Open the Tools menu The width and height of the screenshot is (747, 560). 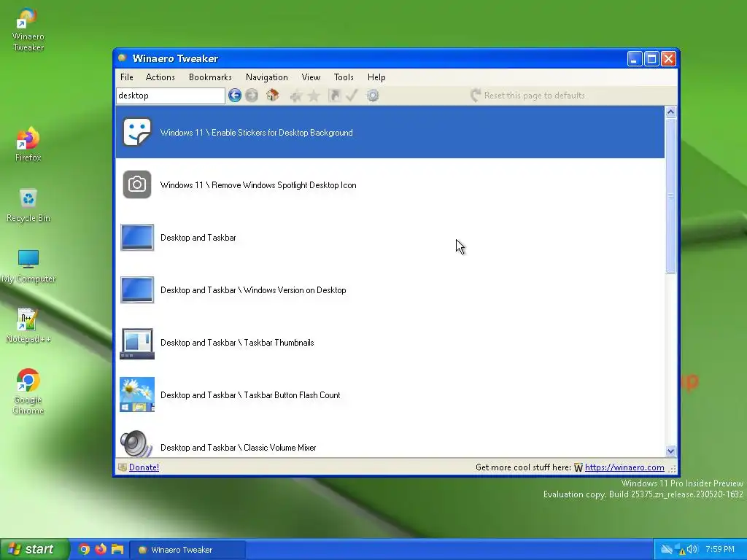click(x=344, y=77)
